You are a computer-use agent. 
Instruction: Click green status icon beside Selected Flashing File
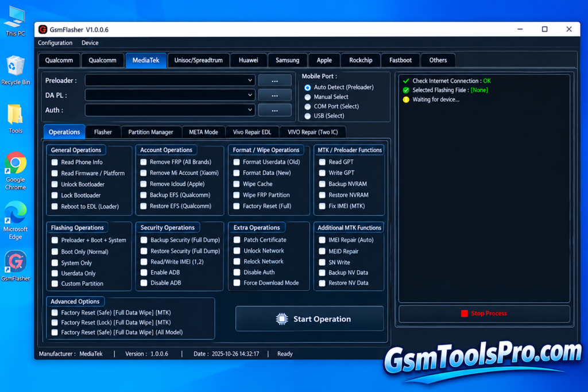pyautogui.click(x=406, y=90)
